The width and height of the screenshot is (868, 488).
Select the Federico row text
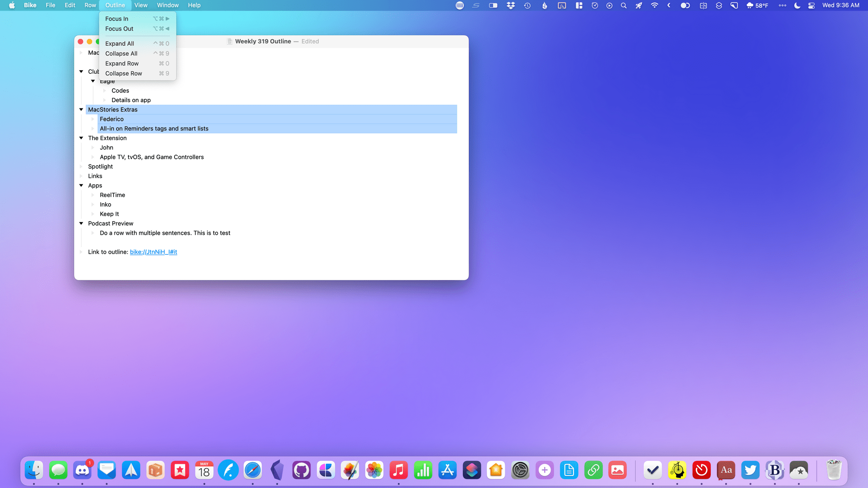pos(112,119)
